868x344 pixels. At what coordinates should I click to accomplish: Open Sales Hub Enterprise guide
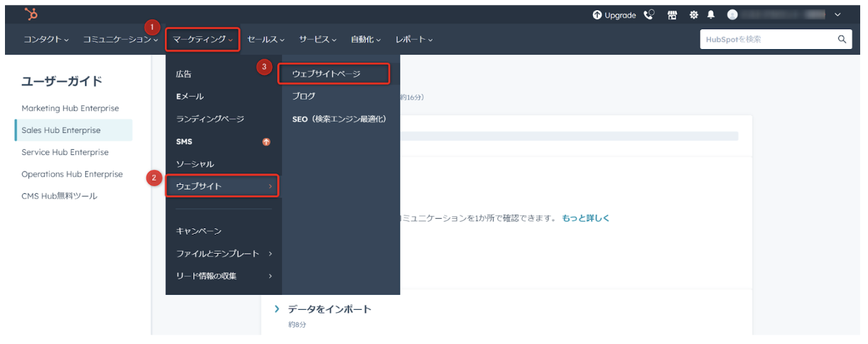[61, 130]
